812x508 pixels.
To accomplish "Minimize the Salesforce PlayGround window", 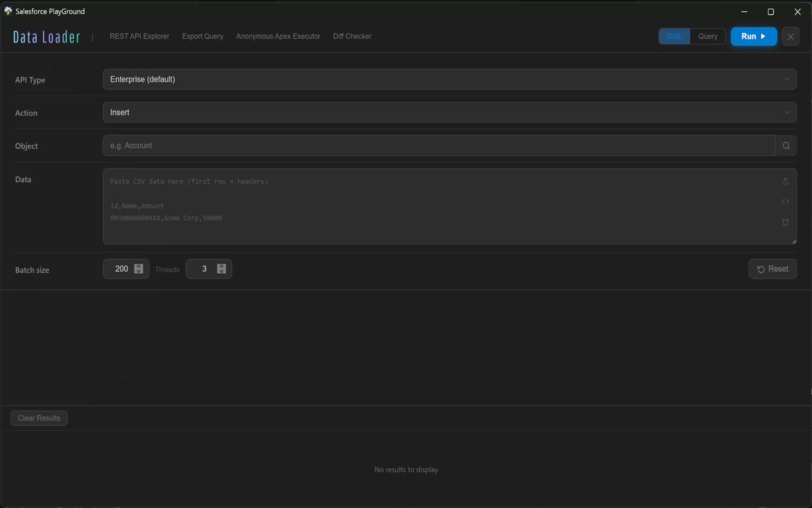I will pyautogui.click(x=743, y=11).
